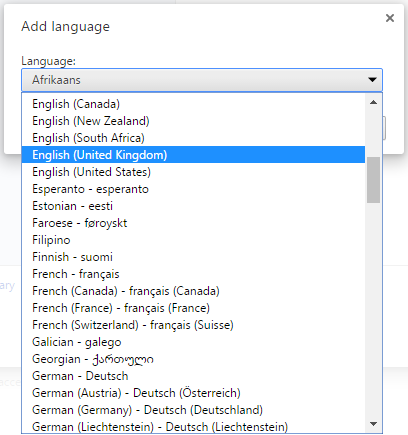Pick Galician - galego

click(193, 342)
